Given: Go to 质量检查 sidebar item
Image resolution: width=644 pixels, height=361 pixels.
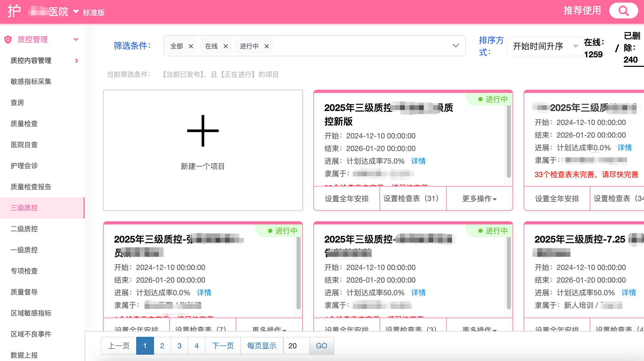Looking at the screenshot, I should [x=24, y=124].
